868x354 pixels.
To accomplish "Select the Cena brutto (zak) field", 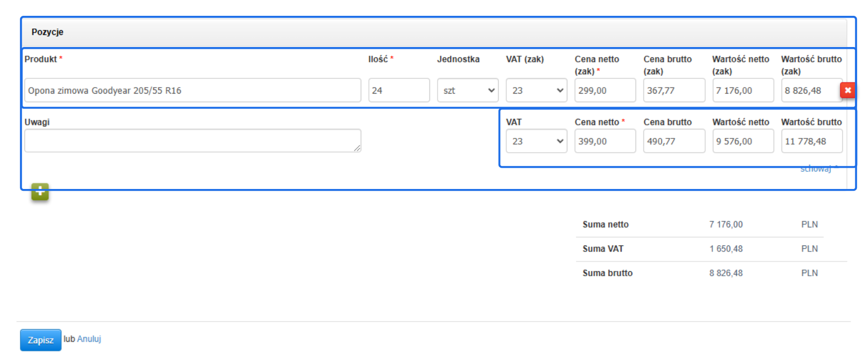I will point(674,90).
